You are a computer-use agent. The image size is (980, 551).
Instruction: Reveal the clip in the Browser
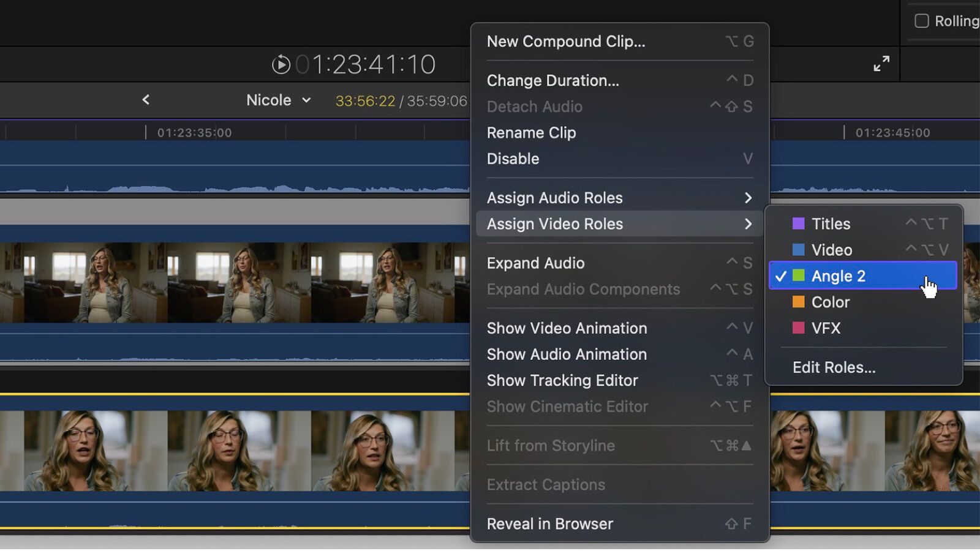pyautogui.click(x=549, y=523)
